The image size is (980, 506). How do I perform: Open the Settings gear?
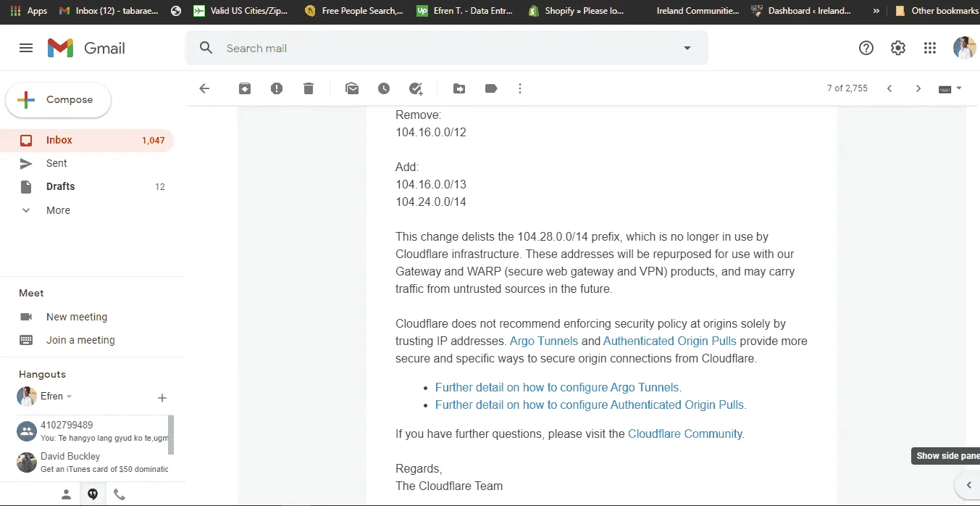point(898,48)
